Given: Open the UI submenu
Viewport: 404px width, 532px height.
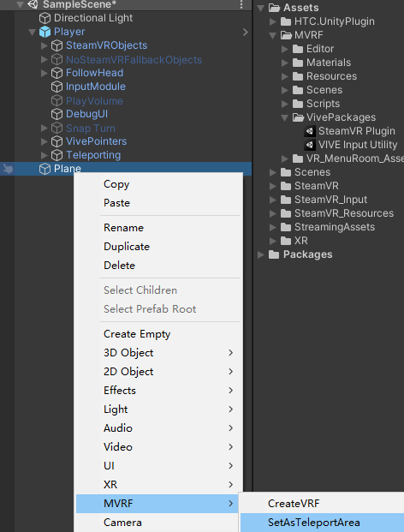Looking at the screenshot, I should click(159, 466).
